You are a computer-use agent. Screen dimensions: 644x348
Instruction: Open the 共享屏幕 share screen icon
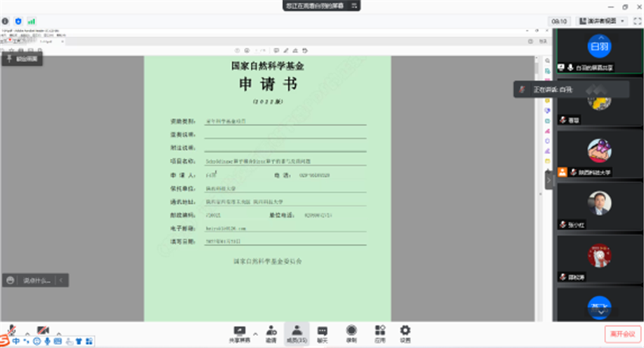click(x=239, y=332)
